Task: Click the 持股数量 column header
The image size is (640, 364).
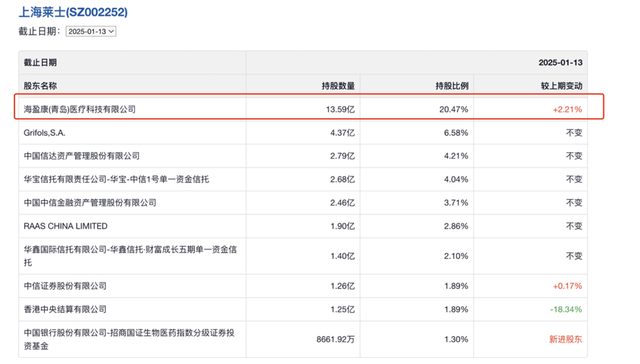Action: 338,86
